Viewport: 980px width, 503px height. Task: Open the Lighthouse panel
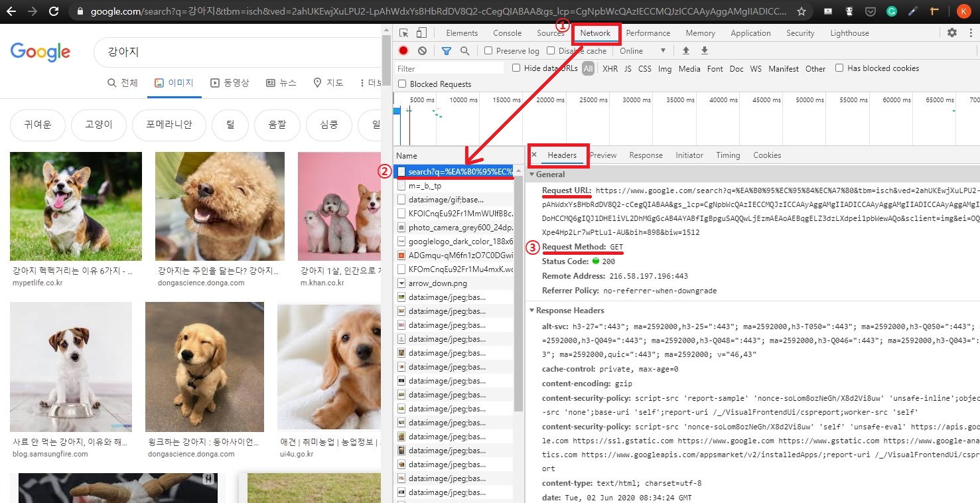point(849,33)
